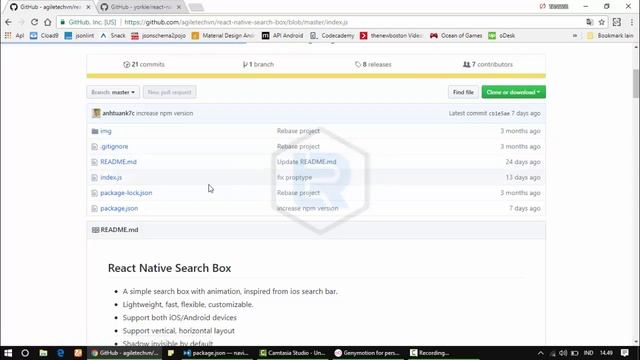
Task: Open index.js file
Action: coord(111,177)
